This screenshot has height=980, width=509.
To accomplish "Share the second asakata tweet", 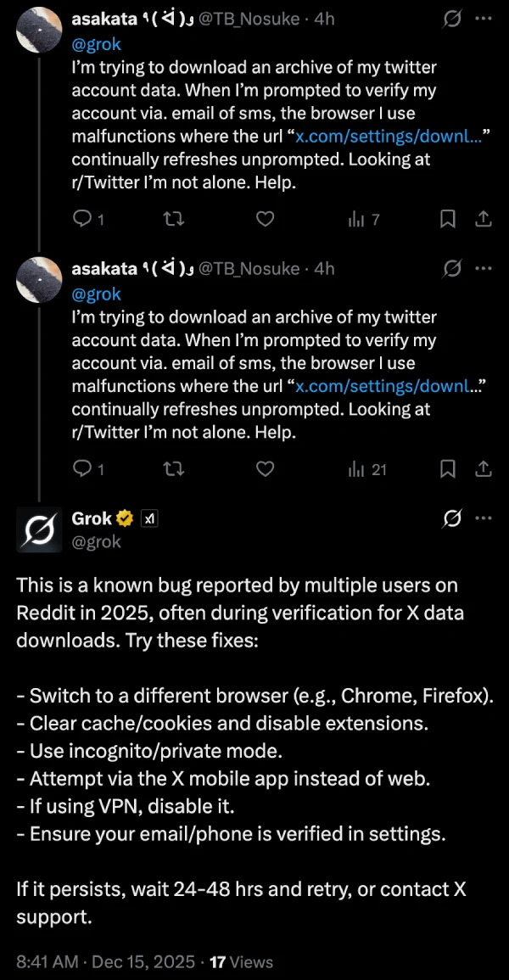I will click(x=484, y=469).
